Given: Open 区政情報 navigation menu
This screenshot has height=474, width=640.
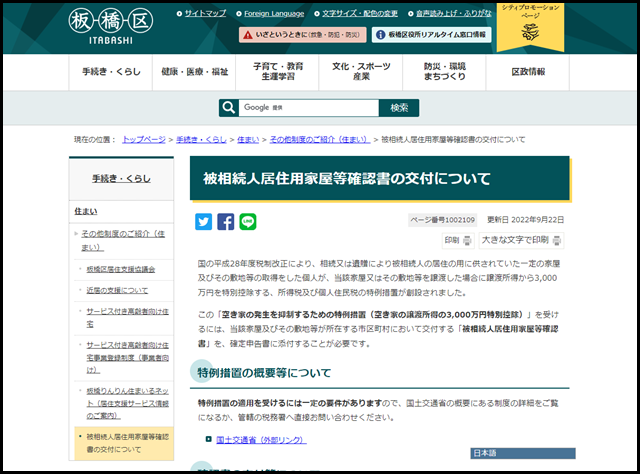Looking at the screenshot, I should coord(528,72).
